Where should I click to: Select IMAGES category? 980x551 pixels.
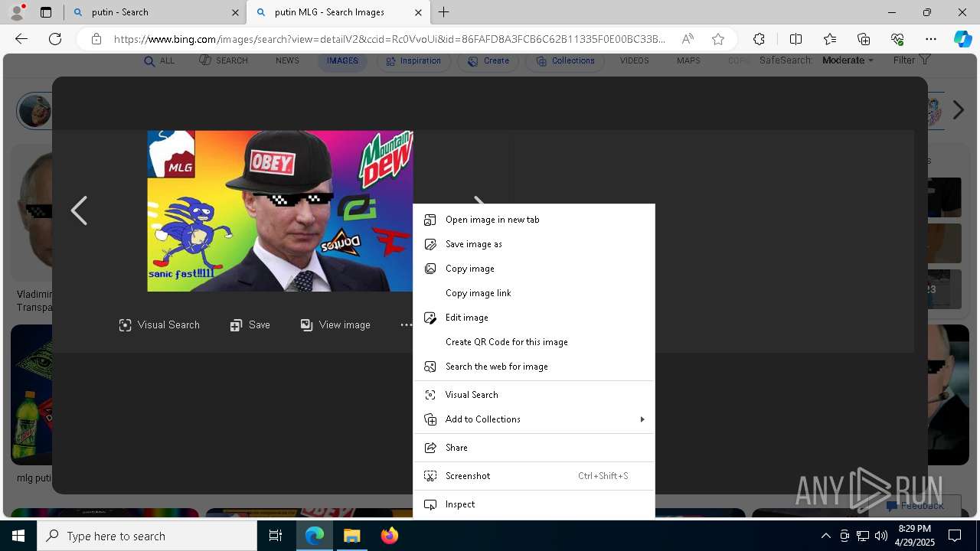click(342, 60)
